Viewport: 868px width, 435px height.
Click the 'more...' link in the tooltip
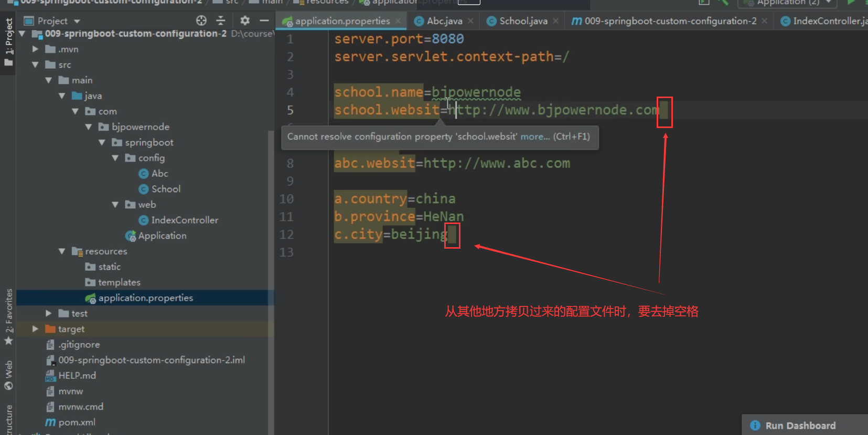535,136
